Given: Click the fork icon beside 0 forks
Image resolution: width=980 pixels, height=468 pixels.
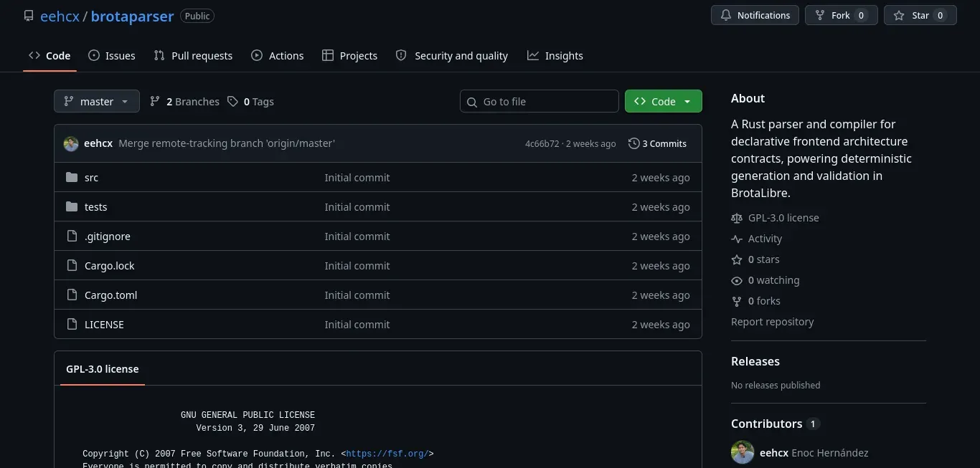Looking at the screenshot, I should coord(737,301).
